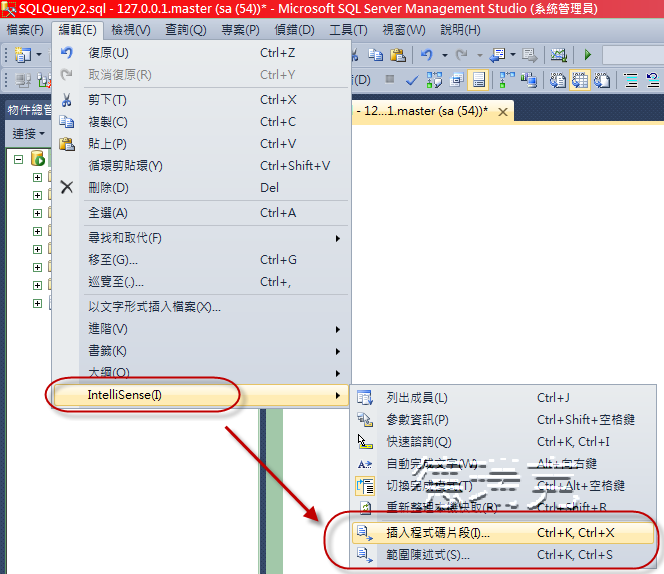Viewport: 664px width, 574px height.
Task: Open the 檢視(V) menu
Action: [131, 30]
